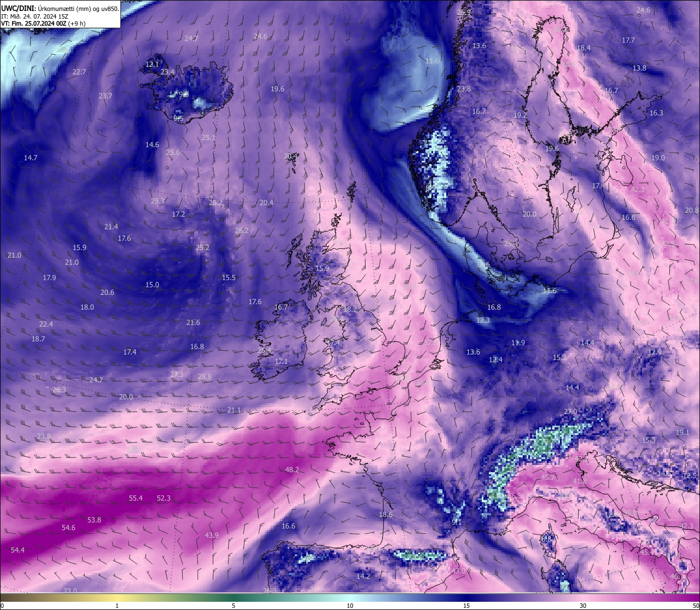The image size is (700, 610).
Task: Click the 25.1 value label
Action: pos(208,138)
